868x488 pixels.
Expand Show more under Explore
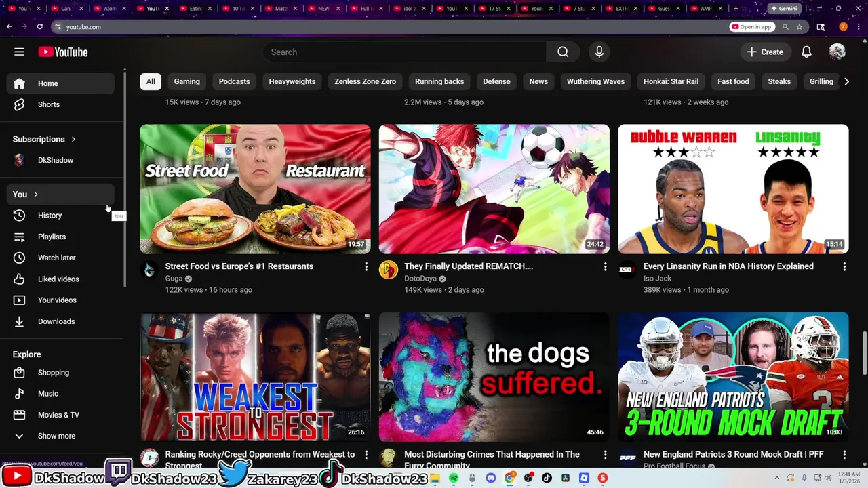(x=60, y=436)
